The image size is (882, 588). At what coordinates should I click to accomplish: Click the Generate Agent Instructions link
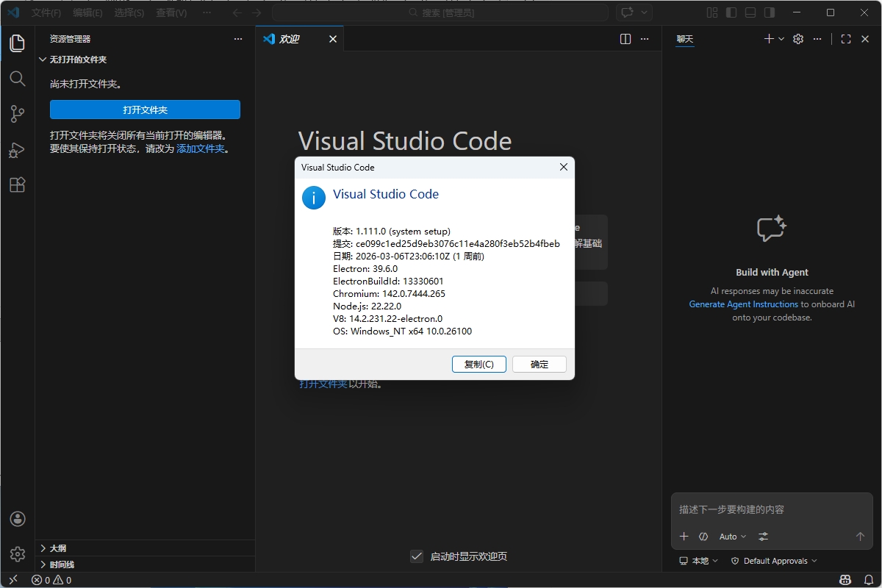(x=743, y=304)
